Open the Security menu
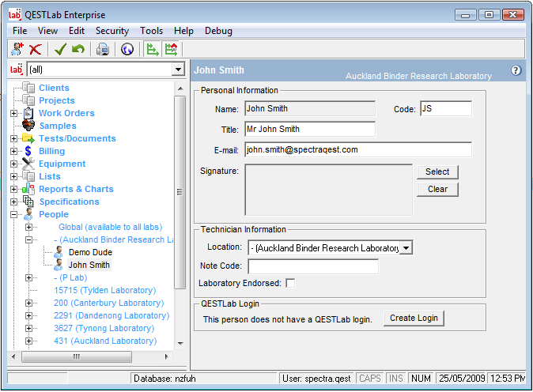533x392 pixels. (x=112, y=31)
